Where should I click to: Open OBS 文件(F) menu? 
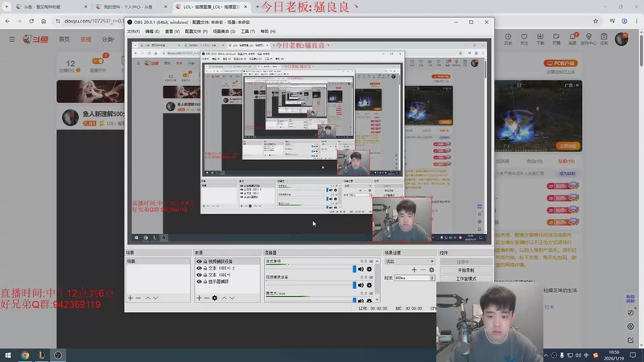(134, 31)
